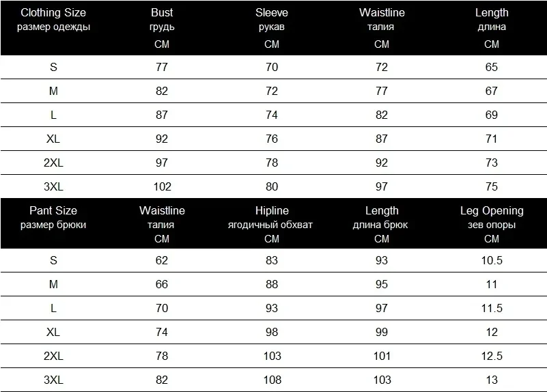Select pant waistline value 74

point(162,332)
